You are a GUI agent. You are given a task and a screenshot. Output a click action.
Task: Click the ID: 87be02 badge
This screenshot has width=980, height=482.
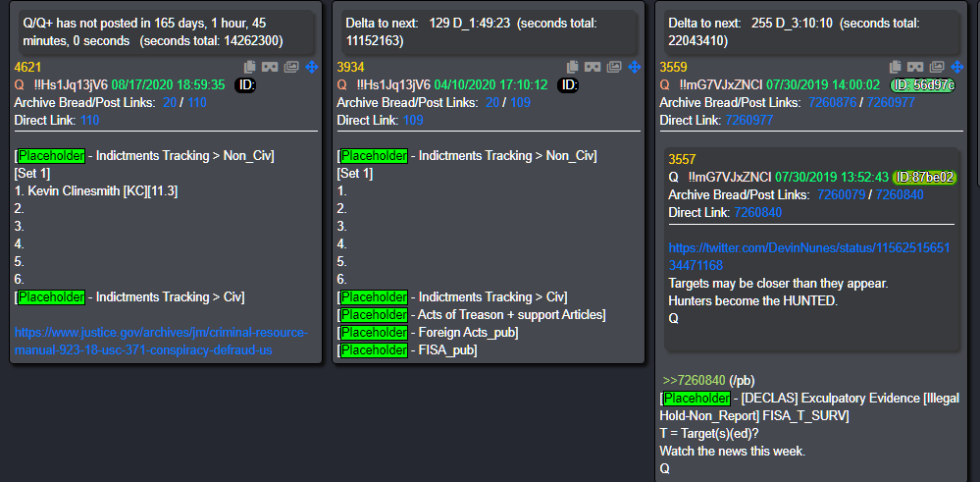pos(924,178)
